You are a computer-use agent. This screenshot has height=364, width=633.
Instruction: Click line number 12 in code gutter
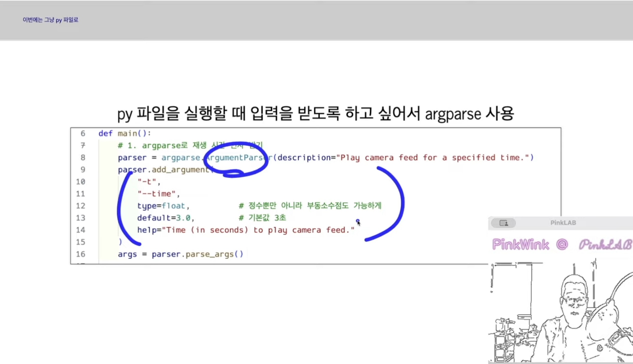81,206
